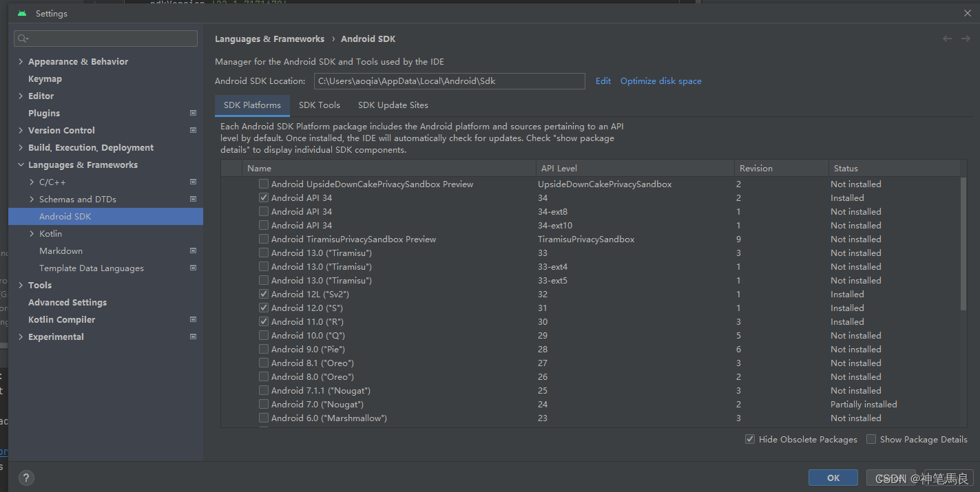This screenshot has height=492, width=980.
Task: Sort table by Name column header
Action: 388,168
